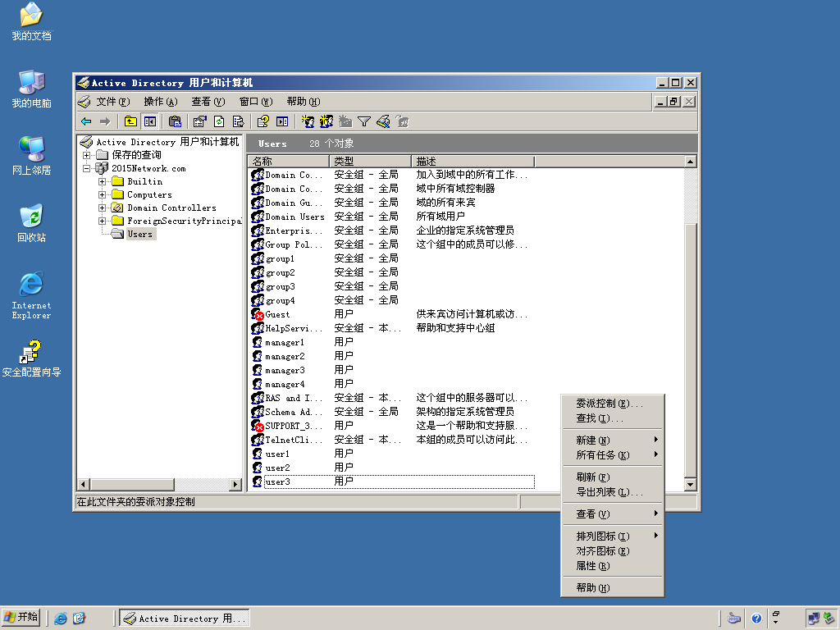Open 新建 submenu in context menu

[612, 441]
